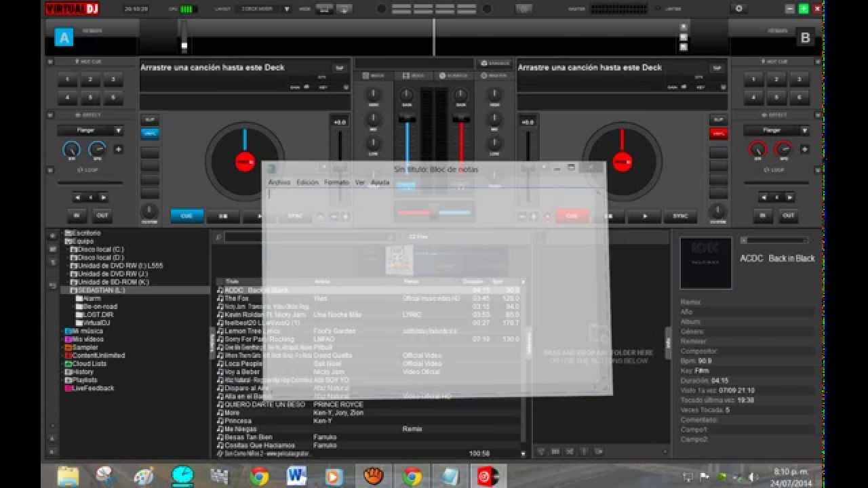Screen dimensions: 868x488
Task: Open Google Chrome from the taskbar
Action: click(258, 476)
